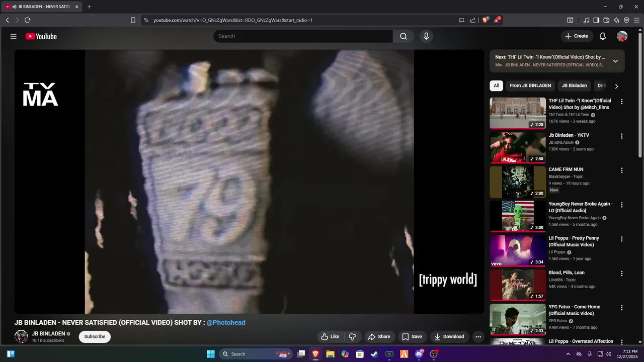
Task: Open Brave Wallet icon
Action: (606, 20)
